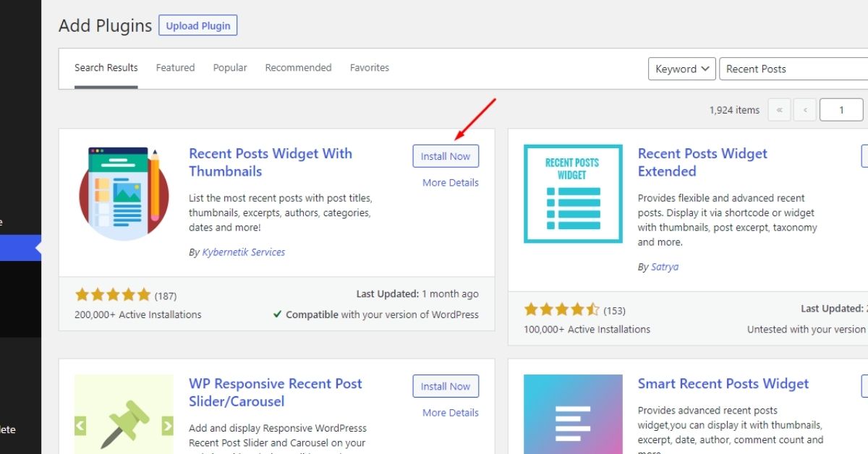Image resolution: width=868 pixels, height=454 pixels.
Task: Install Recent Posts Widget With Thumbnails plugin
Action: (x=446, y=156)
